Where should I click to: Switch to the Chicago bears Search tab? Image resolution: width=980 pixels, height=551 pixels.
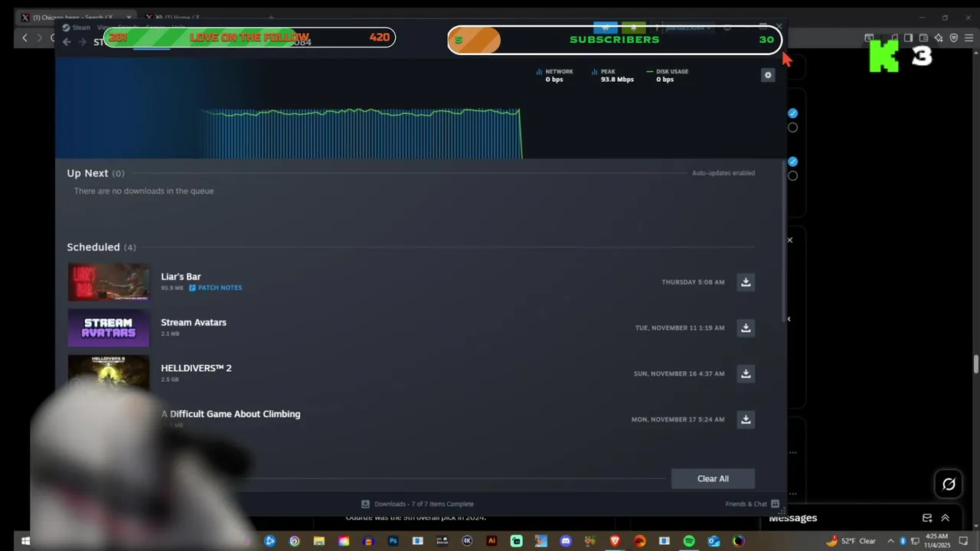click(75, 17)
